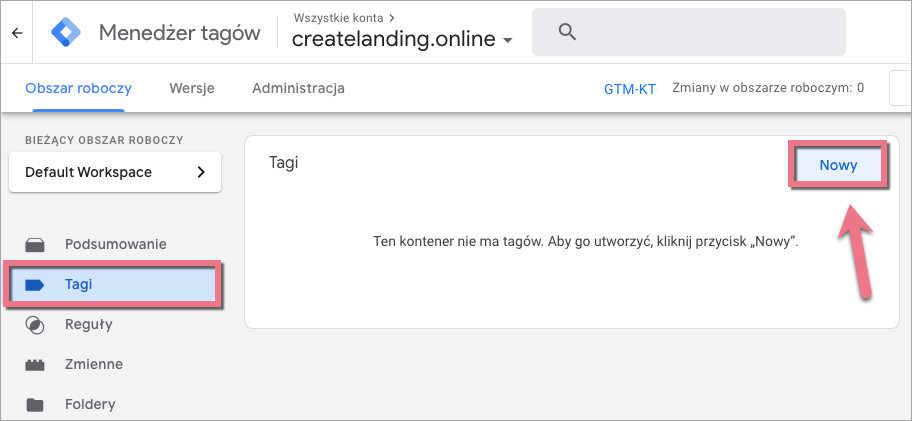Go to Wszystkie konta breadcrumb
This screenshot has height=421, width=912.
tap(336, 17)
